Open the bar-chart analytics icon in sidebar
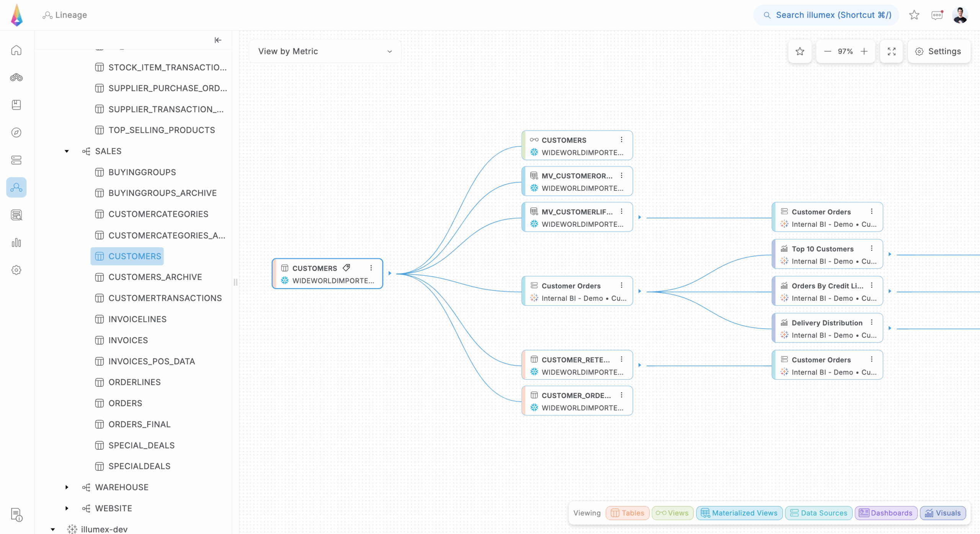The width and height of the screenshot is (980, 534). coord(16,242)
